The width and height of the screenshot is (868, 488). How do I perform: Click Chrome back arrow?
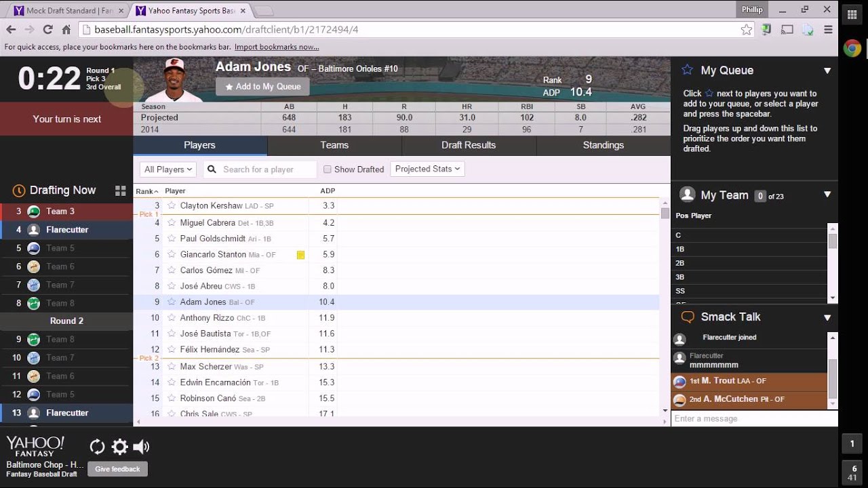click(x=11, y=30)
